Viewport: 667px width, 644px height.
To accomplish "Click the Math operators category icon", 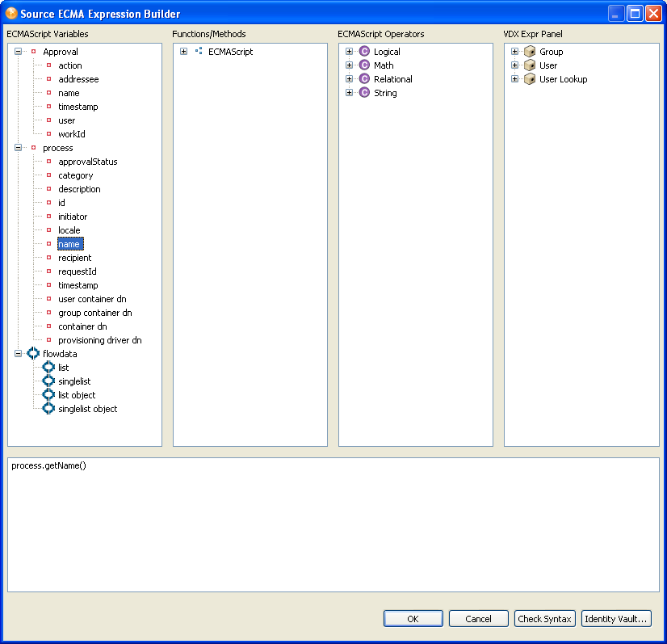I will pos(364,65).
